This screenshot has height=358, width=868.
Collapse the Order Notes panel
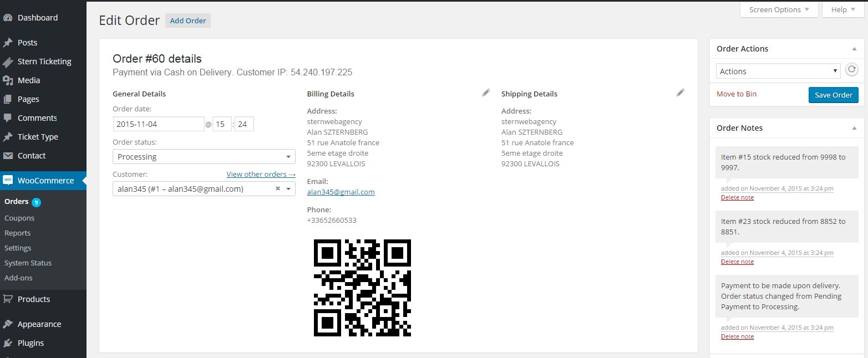[854, 128]
